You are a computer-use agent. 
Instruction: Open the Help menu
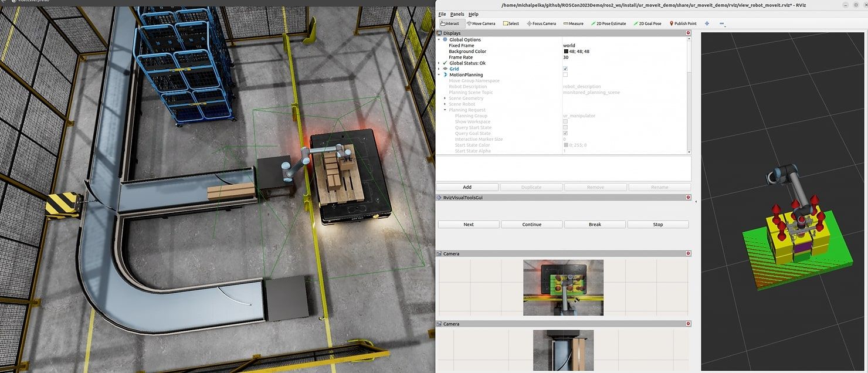[x=473, y=14]
